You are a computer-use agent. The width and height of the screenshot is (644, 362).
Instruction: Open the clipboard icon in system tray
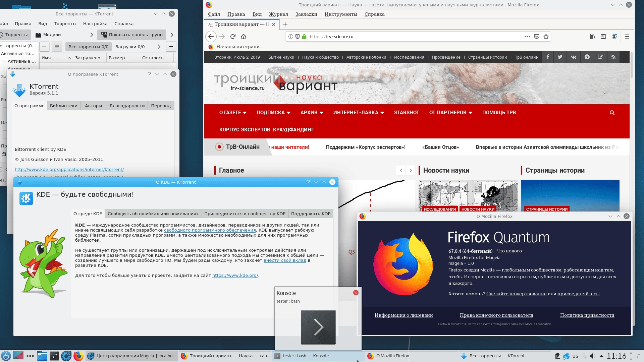point(557,356)
